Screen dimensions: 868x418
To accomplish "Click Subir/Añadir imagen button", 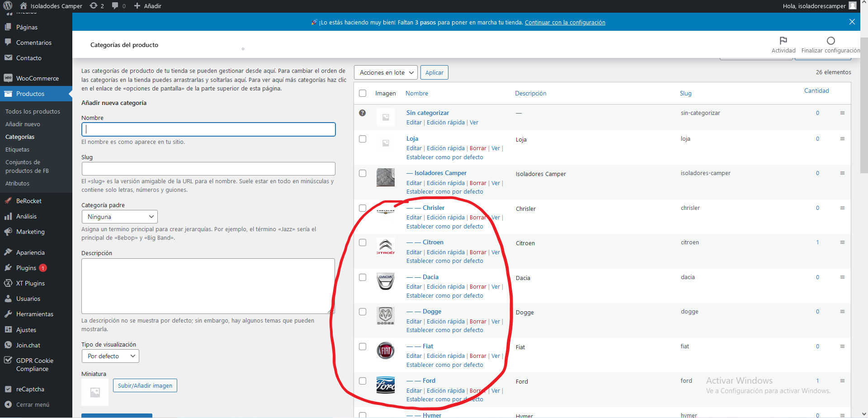I will pyautogui.click(x=145, y=385).
